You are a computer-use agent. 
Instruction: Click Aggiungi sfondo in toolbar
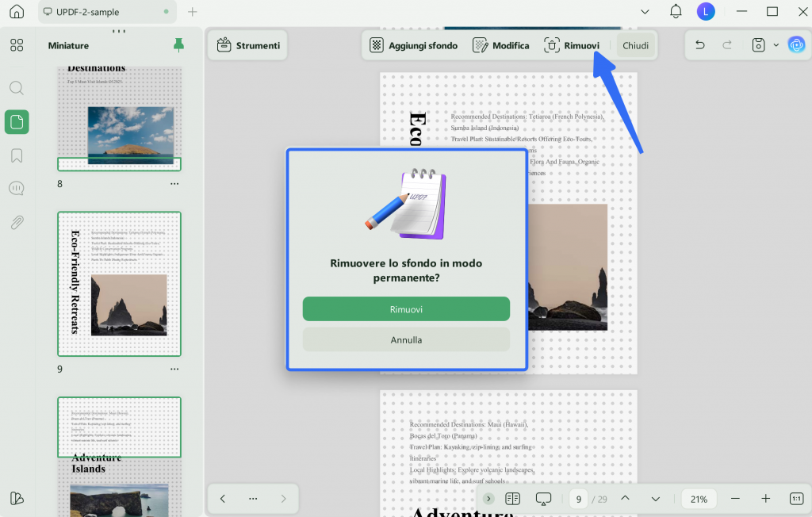(x=413, y=45)
